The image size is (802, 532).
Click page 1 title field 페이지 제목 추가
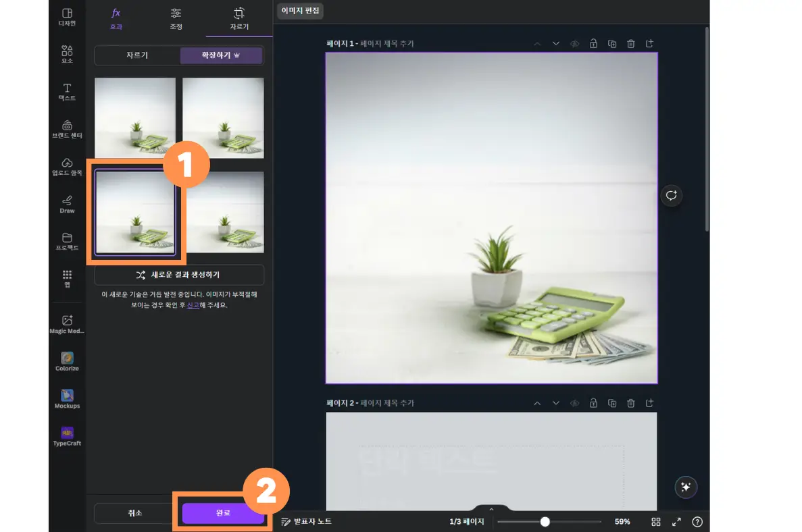tap(387, 44)
